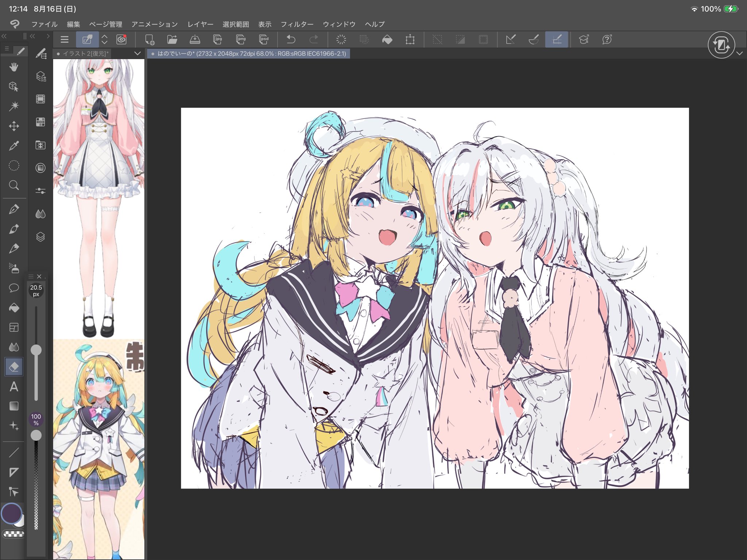Open the 編集 menu

73,24
